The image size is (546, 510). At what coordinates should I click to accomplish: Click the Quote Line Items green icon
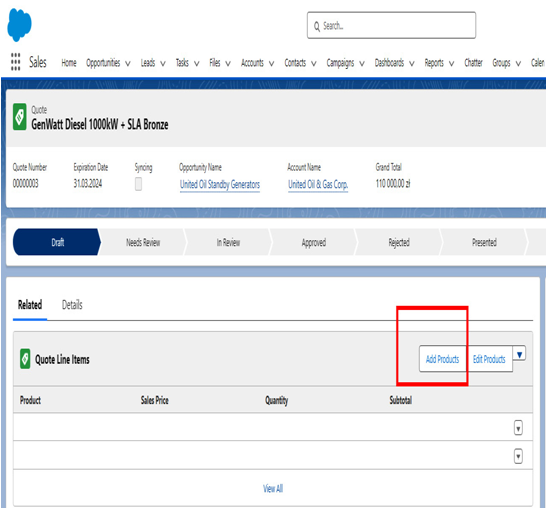[25, 359]
